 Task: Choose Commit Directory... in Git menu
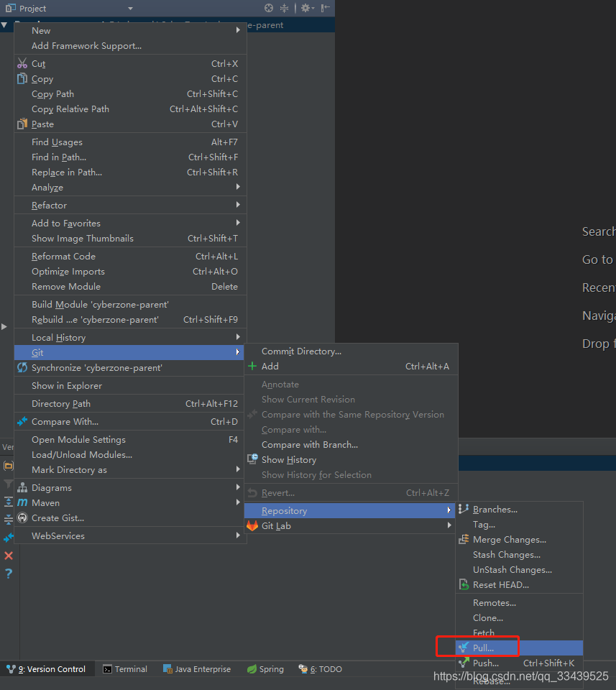pos(351,351)
